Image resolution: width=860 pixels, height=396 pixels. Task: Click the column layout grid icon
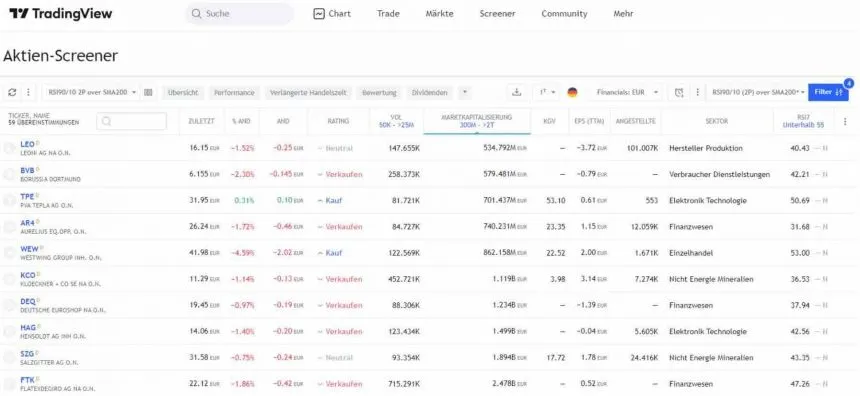148,93
